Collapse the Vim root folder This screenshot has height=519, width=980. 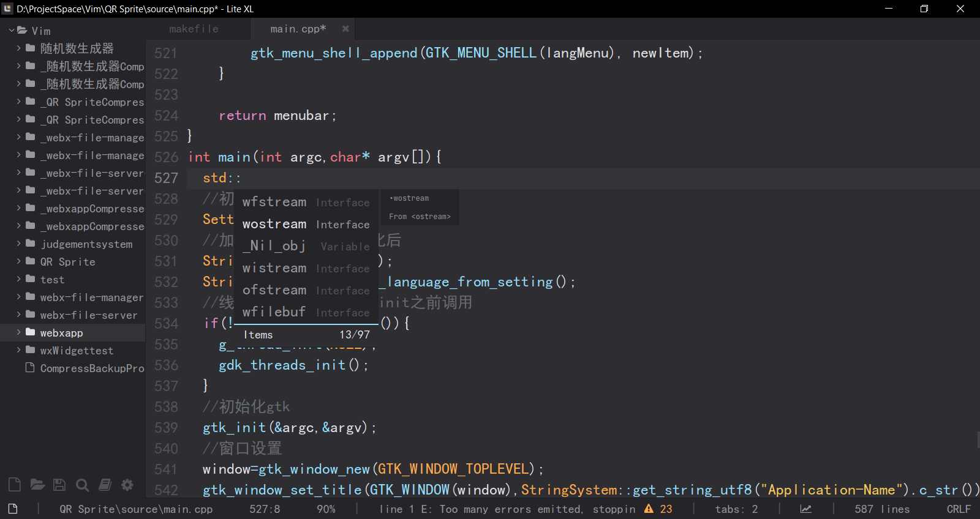click(x=12, y=31)
